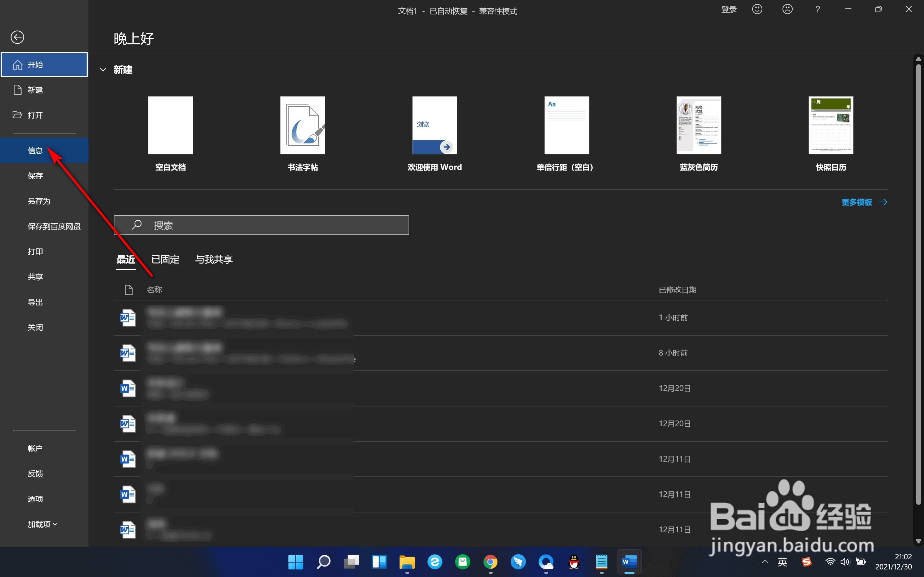Open the Word document modified 1 小时前
The width and height of the screenshot is (924, 577).
[500, 317]
